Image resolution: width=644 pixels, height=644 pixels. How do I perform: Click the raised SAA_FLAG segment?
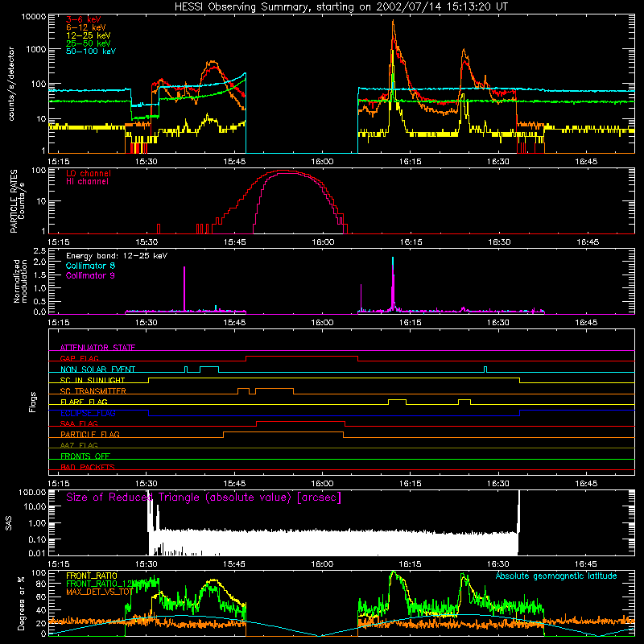point(300,421)
